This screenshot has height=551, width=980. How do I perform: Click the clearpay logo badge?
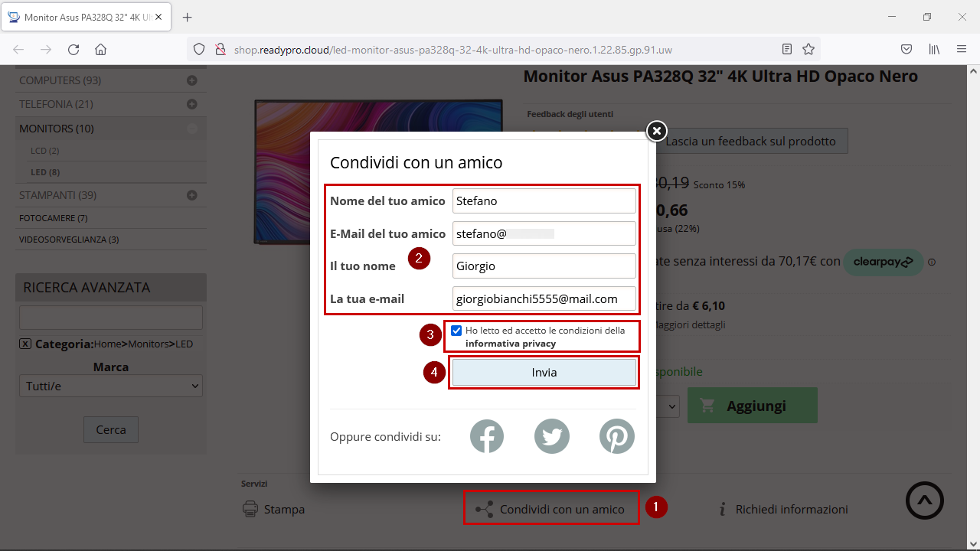click(884, 262)
